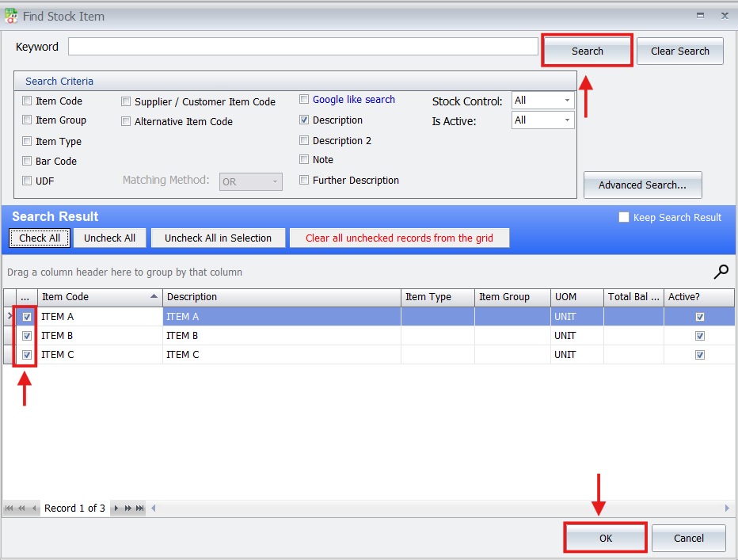Navigate to the first record using the navigator icon
738x560 pixels.
[10, 508]
